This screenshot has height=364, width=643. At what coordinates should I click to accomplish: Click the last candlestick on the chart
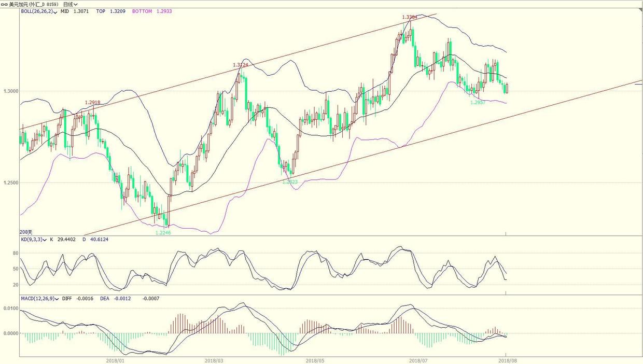pos(507,88)
